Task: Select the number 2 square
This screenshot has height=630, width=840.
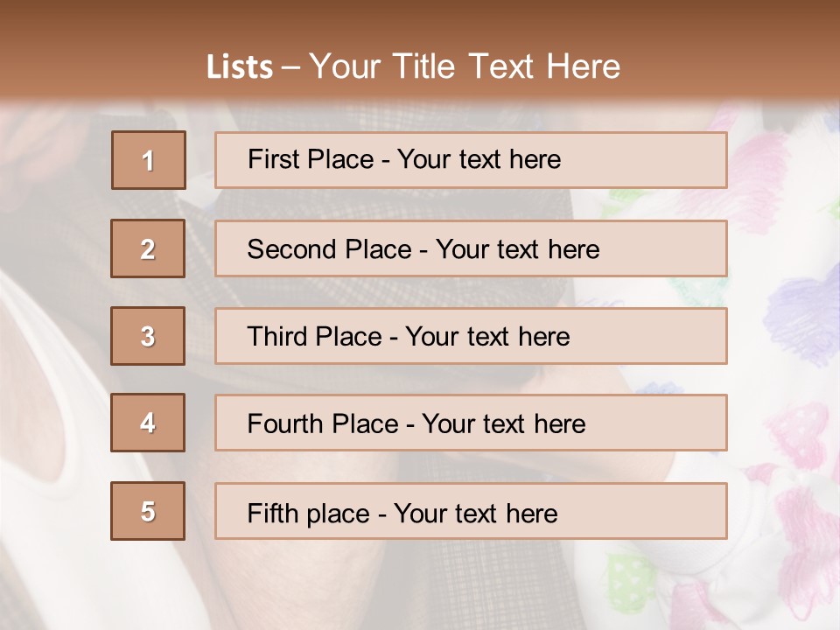Action: pos(148,248)
